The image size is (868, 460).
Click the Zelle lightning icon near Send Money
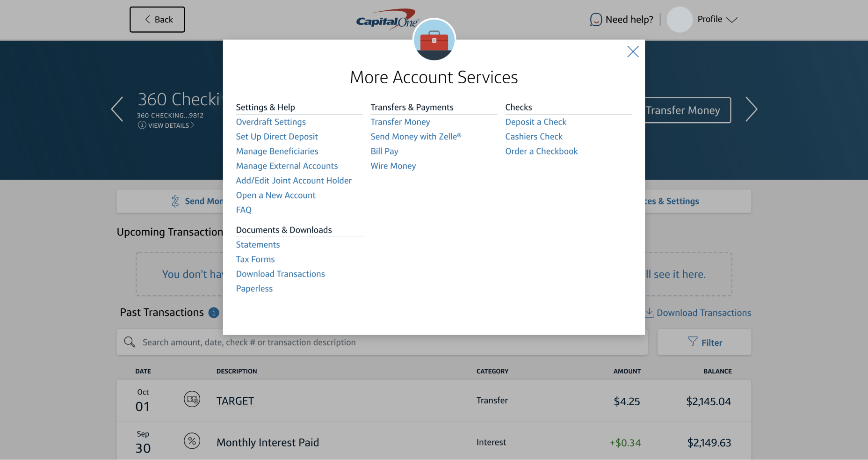click(x=174, y=201)
